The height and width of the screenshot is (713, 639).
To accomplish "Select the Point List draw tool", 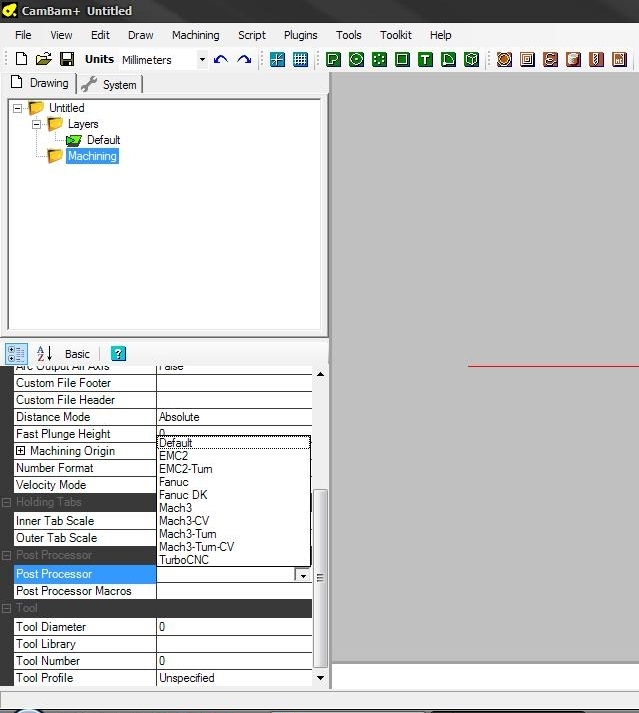I will (x=379, y=59).
